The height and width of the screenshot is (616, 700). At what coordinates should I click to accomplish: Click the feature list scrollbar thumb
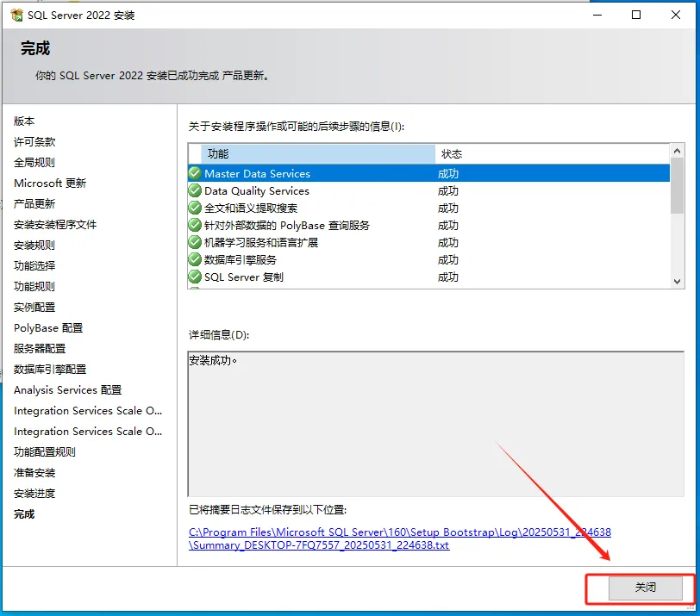tap(677, 185)
